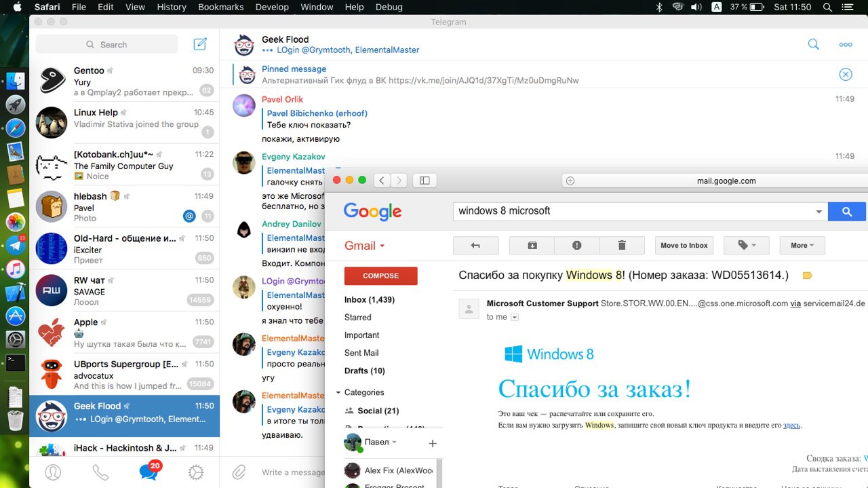Open RW чат conversation
Image resolution: width=868 pixels, height=488 pixels.
125,291
